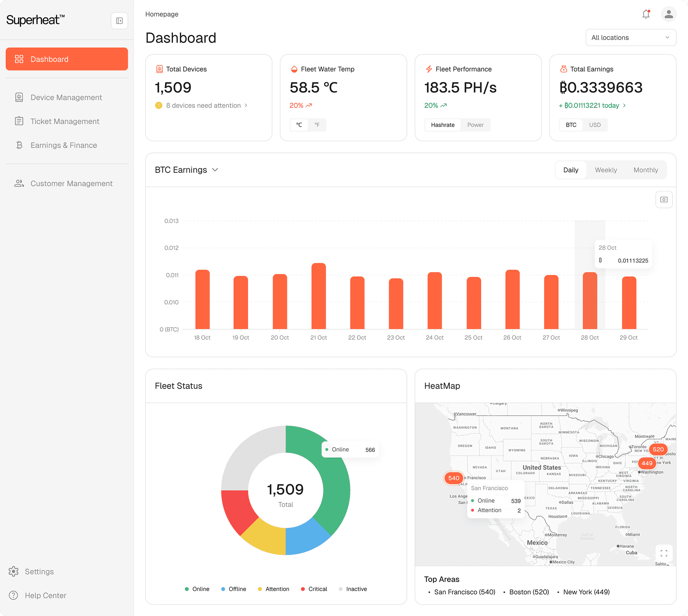Collapse the Superheat sidebar
688x616 pixels.
[x=119, y=21]
